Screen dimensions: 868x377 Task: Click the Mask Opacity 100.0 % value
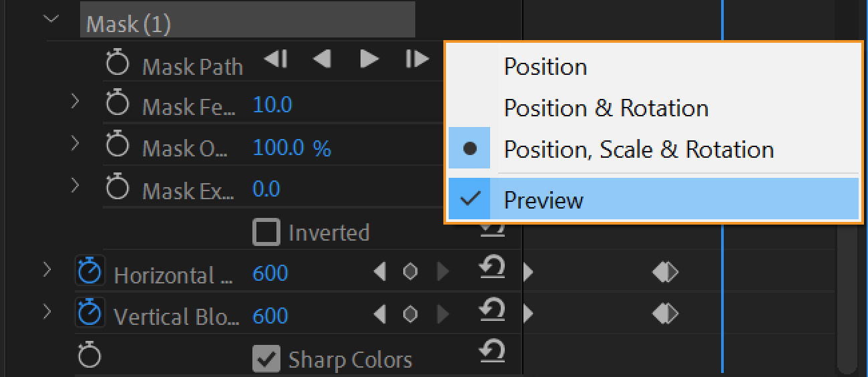tap(292, 148)
